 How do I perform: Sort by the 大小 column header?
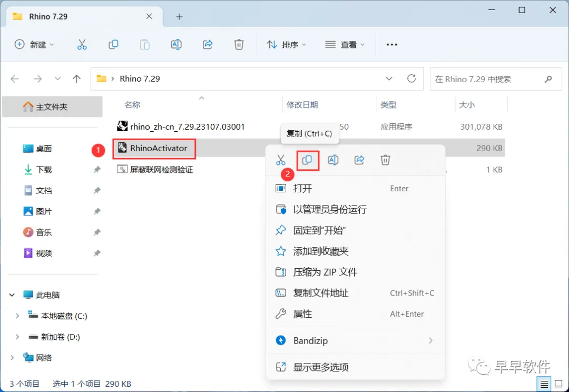click(x=467, y=105)
